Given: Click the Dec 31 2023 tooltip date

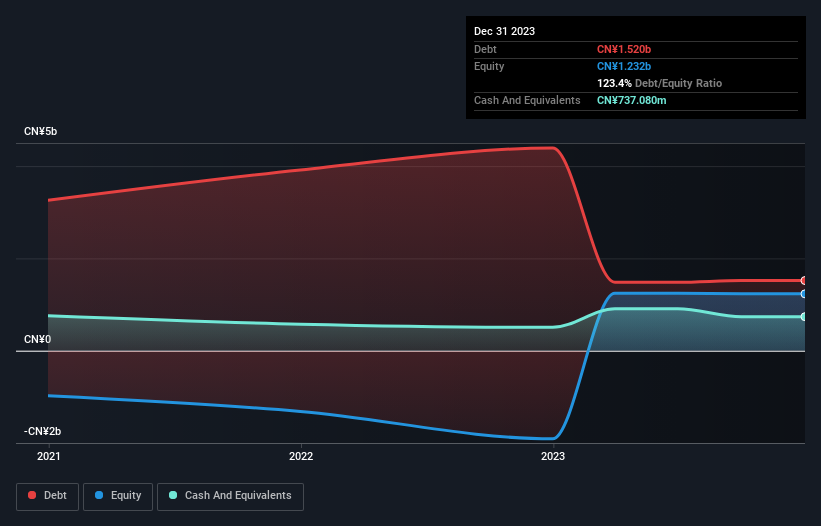Looking at the screenshot, I should tap(504, 31).
